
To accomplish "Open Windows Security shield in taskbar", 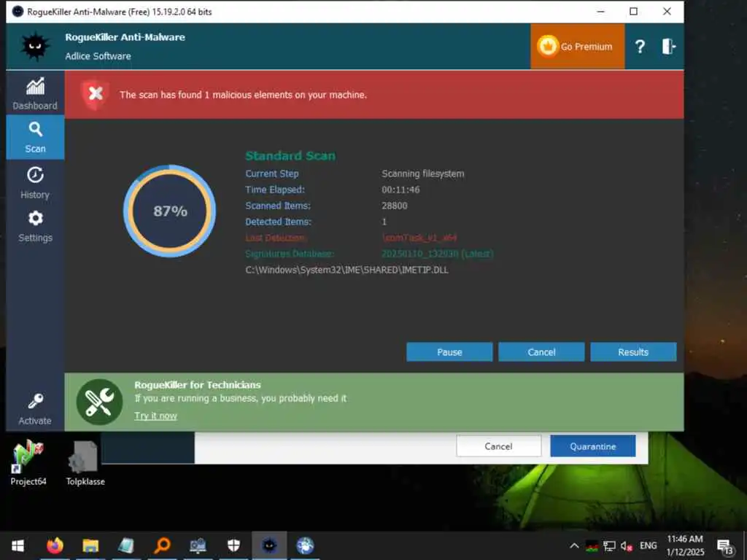I will coord(233,545).
